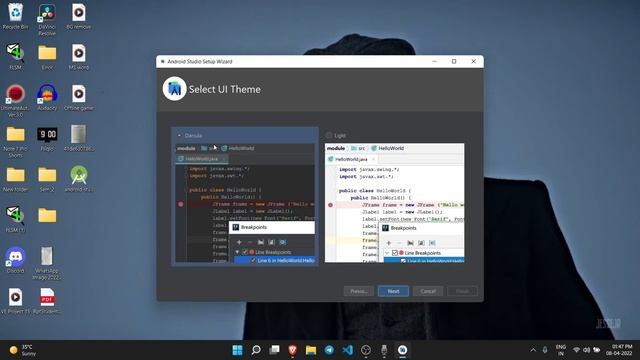Open taskbar Search
The image size is (640, 360).
256,350
